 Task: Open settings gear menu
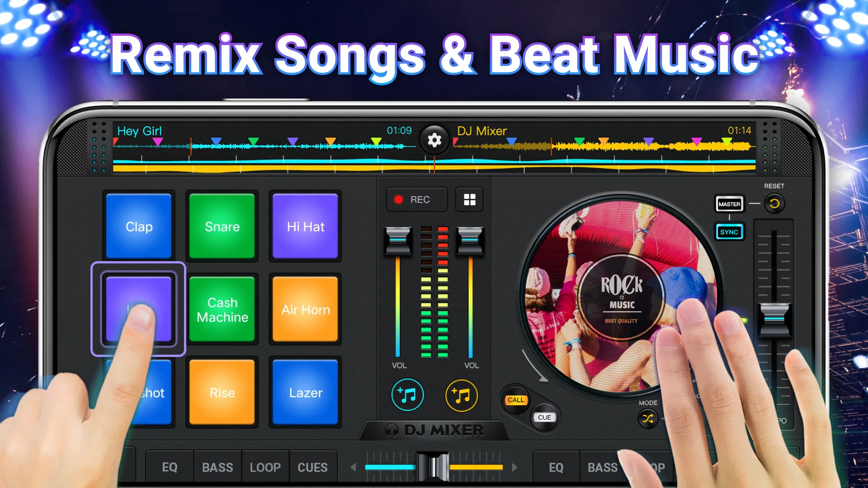coord(434,140)
